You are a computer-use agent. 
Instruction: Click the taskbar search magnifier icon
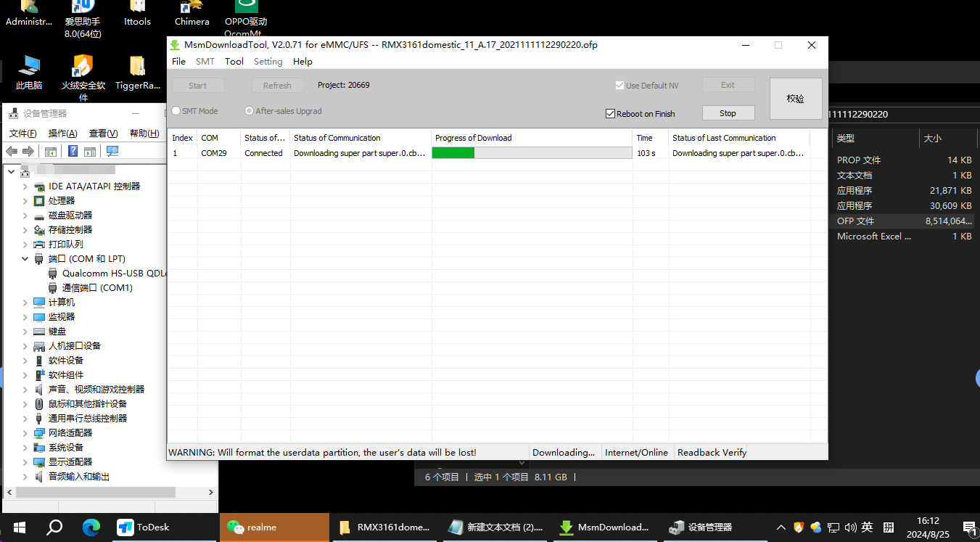pyautogui.click(x=54, y=527)
